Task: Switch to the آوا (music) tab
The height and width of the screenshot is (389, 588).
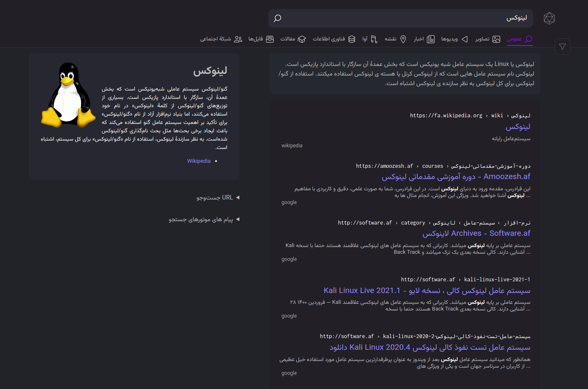Action: [x=370, y=39]
